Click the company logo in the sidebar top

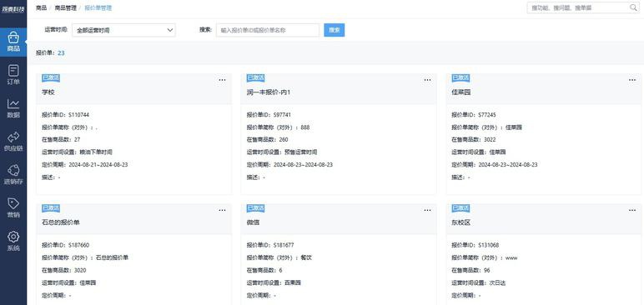point(13,9)
